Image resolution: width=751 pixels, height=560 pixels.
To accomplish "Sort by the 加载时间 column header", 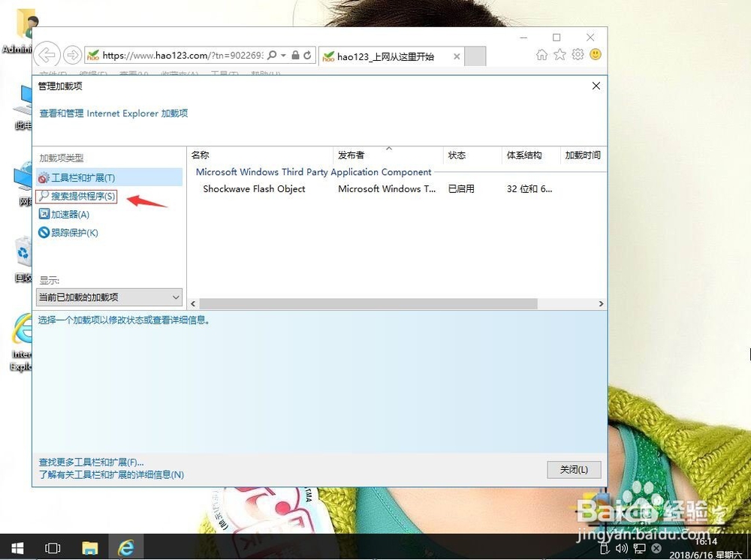I will pos(584,155).
